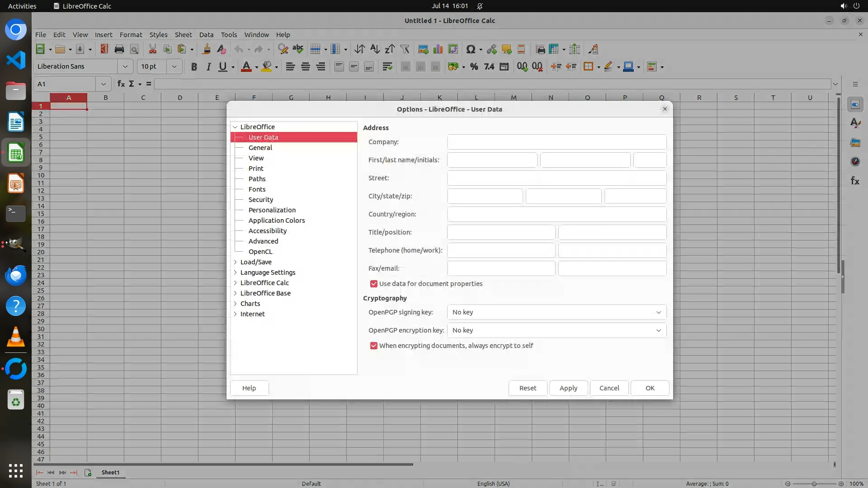Open the Tools menu
This screenshot has height=488, width=868.
[229, 35]
